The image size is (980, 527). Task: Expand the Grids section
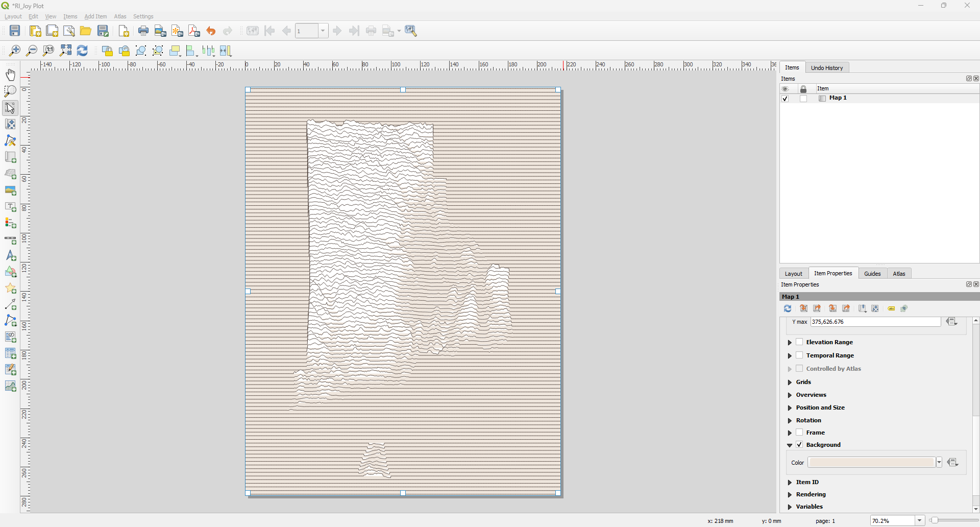click(790, 382)
